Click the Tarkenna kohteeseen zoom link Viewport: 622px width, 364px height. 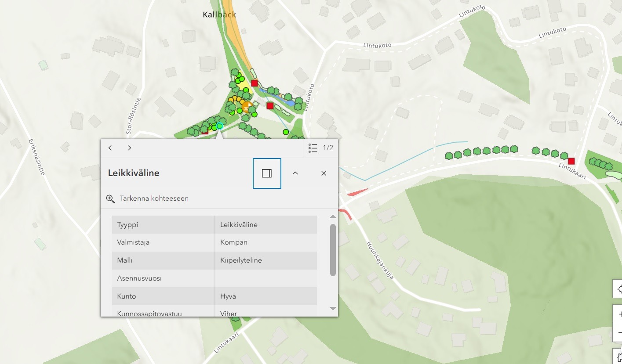[x=154, y=198]
